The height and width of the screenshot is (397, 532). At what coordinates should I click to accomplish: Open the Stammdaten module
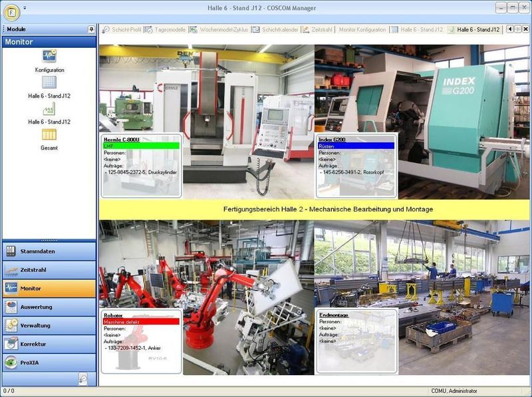49,251
